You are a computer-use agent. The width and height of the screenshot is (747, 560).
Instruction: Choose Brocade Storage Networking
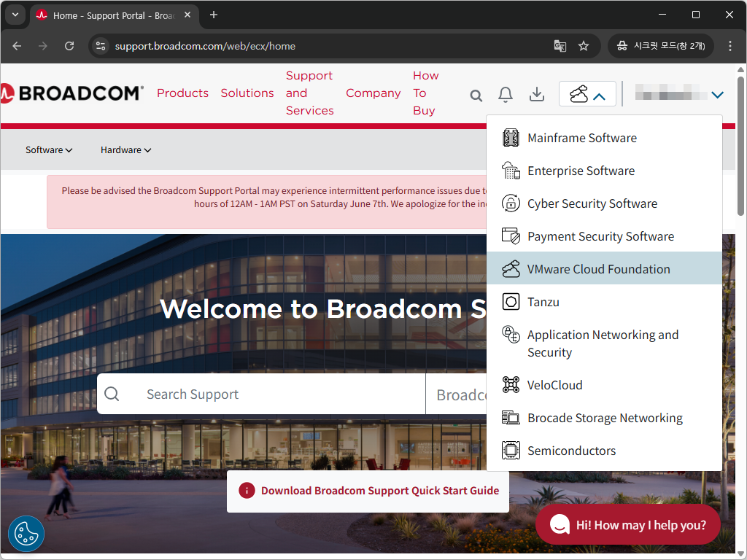[x=604, y=418]
